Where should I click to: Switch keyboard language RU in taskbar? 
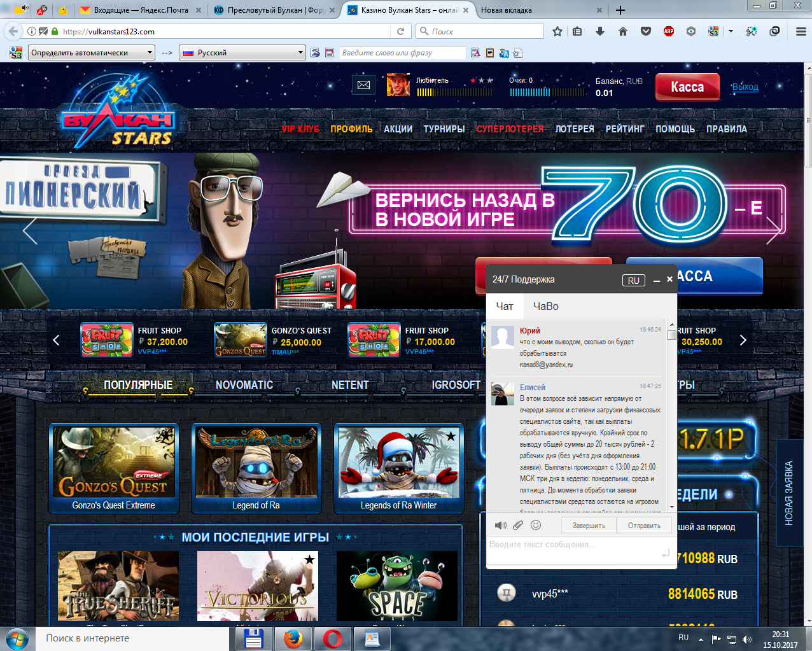coord(683,638)
